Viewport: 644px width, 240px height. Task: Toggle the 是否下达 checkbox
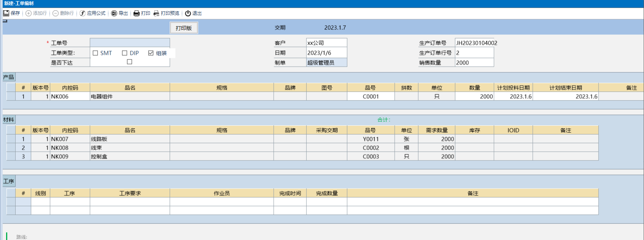[130, 62]
